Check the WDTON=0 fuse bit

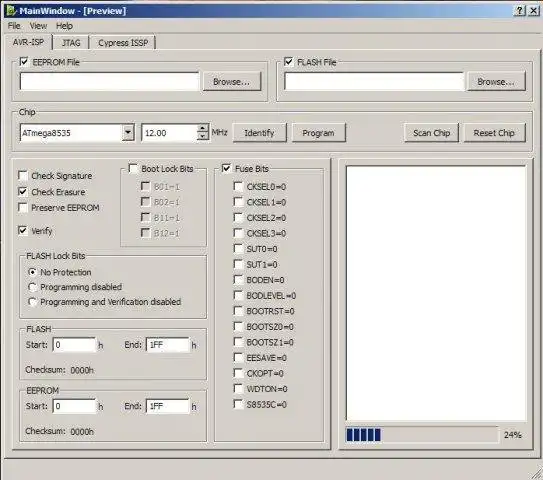pos(239,389)
